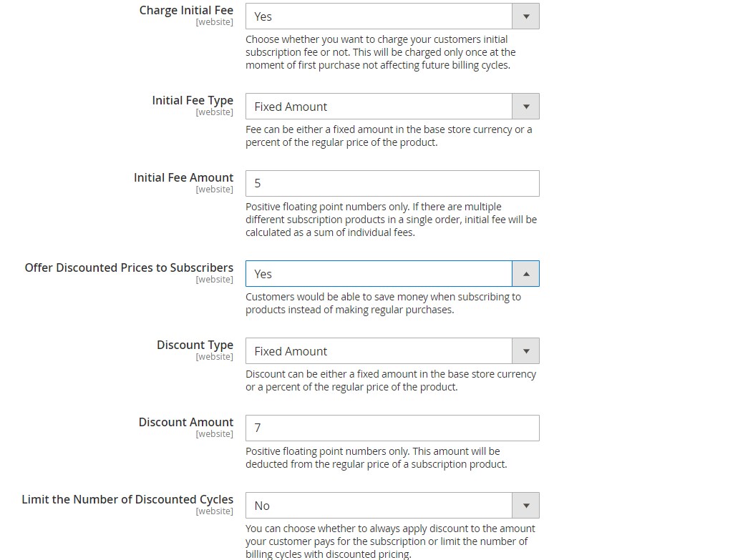
Task: Collapse the Offer Discounted Prices to Subscribers dropdown
Action: point(392,273)
